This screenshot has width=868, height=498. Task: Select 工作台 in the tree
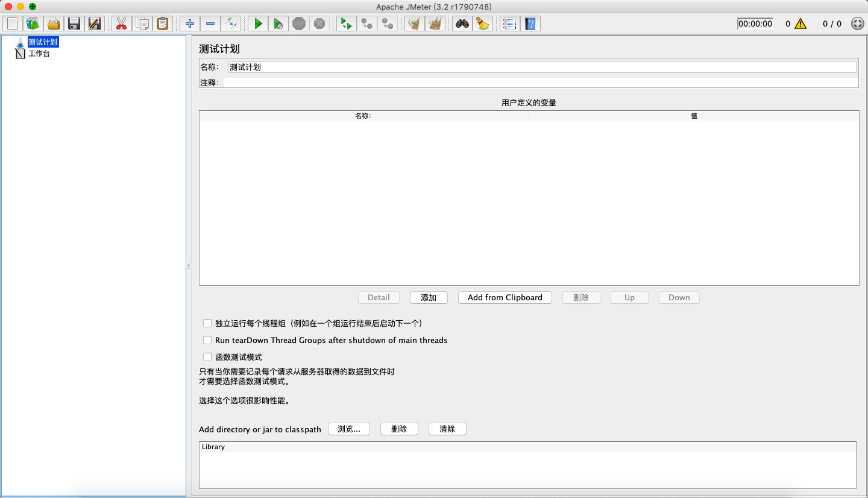[x=39, y=54]
